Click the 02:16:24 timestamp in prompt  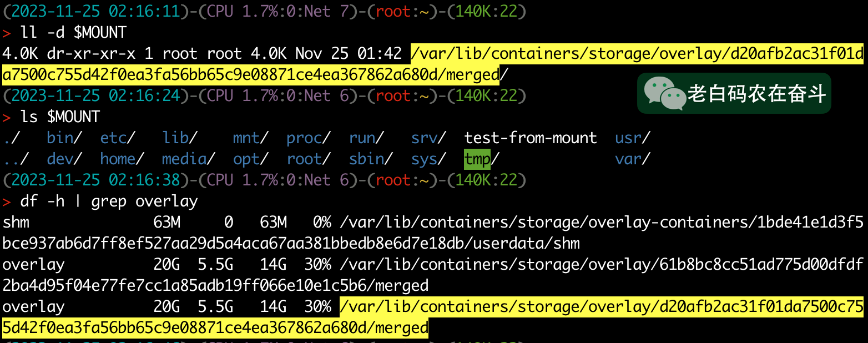tap(144, 96)
